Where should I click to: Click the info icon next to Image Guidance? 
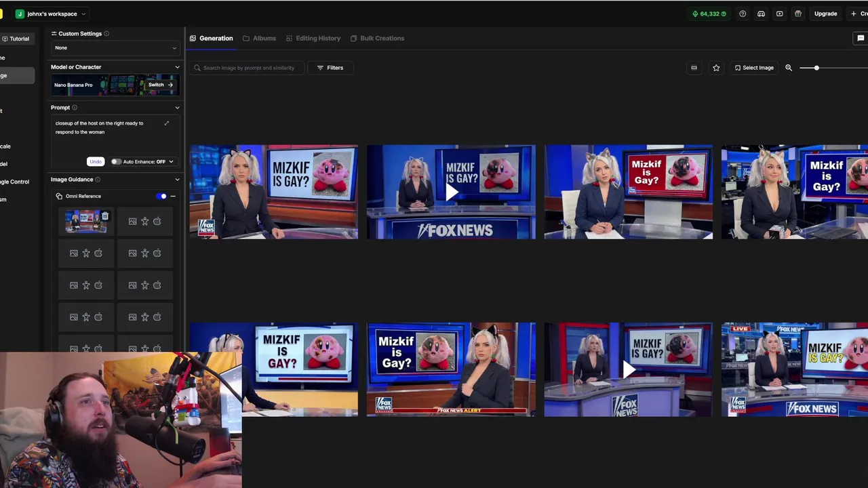point(98,180)
